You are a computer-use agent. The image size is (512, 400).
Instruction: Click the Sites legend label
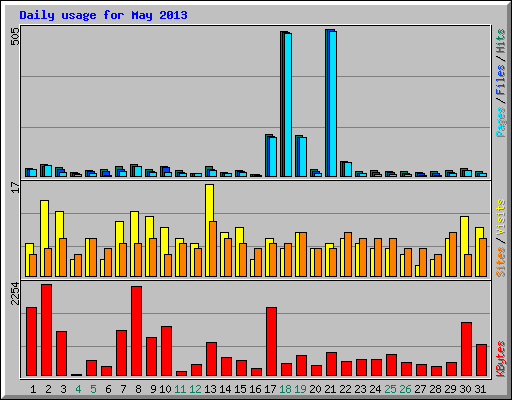(501, 262)
